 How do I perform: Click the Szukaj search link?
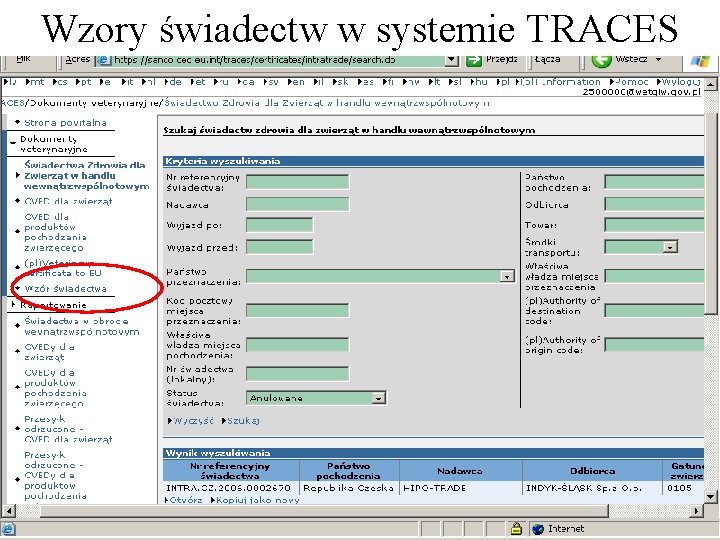pyautogui.click(x=243, y=421)
